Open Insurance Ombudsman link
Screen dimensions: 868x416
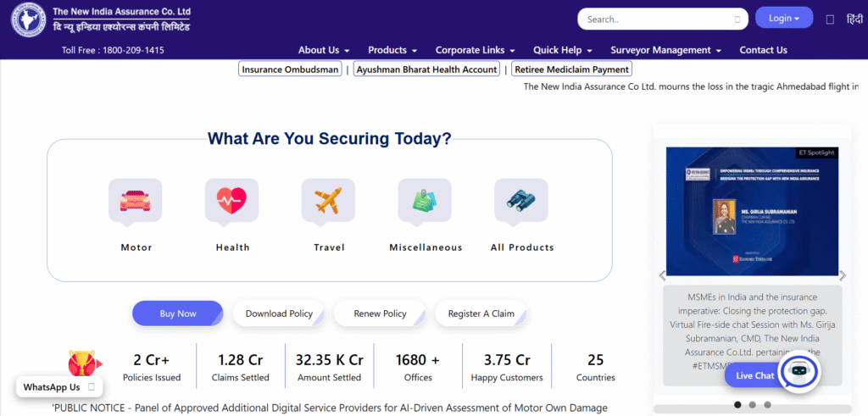[290, 69]
